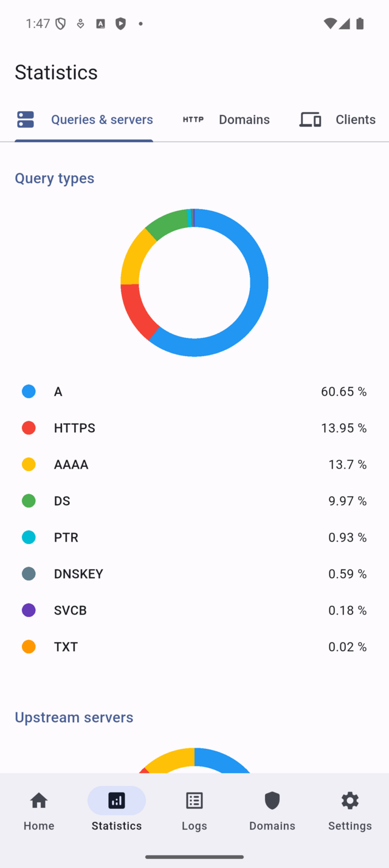Tap the Statistics bar chart icon
Image resolution: width=389 pixels, height=868 pixels.
click(117, 801)
